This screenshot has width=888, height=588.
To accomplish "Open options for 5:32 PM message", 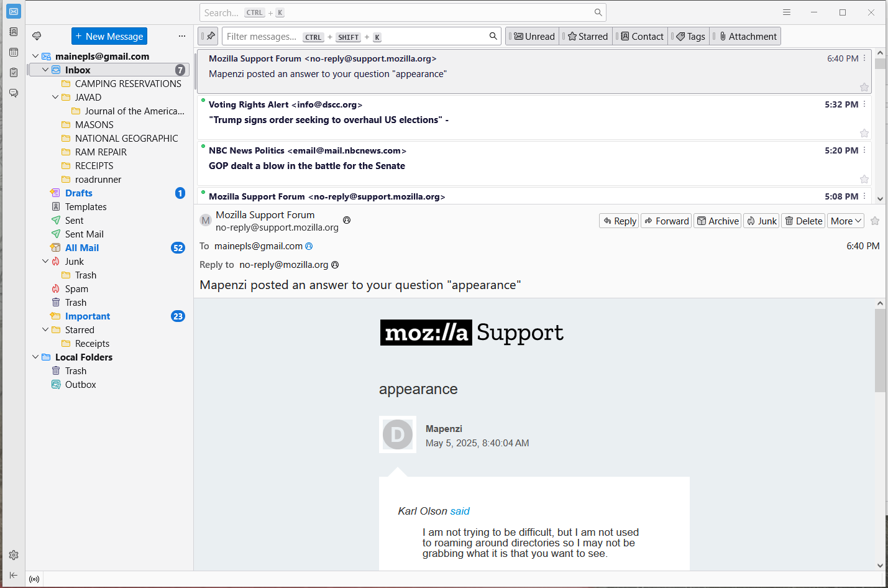I will click(x=864, y=104).
